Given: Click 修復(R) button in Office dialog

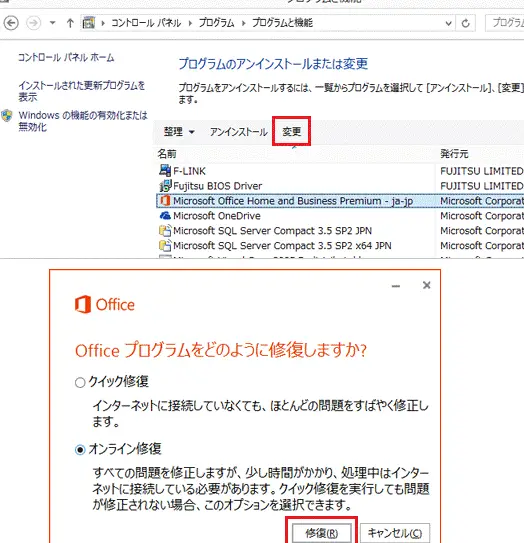Looking at the screenshot, I should click(x=322, y=533).
